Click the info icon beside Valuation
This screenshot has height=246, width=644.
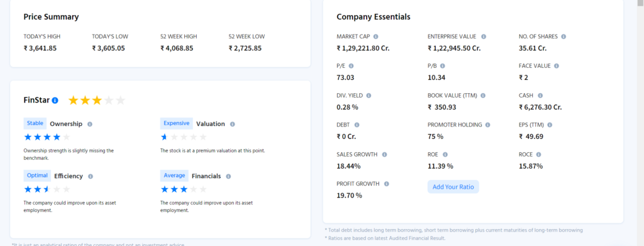233,123
